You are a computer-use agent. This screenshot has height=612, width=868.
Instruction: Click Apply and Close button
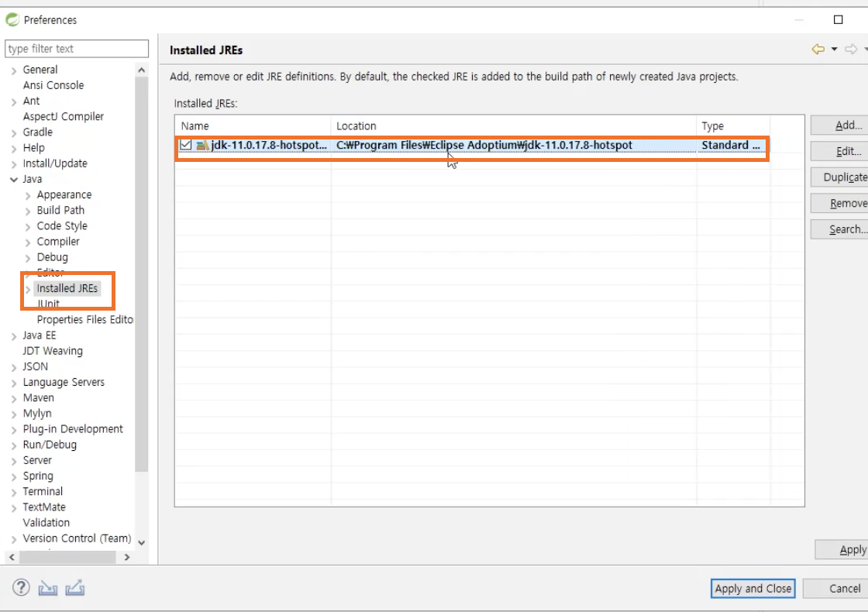click(753, 588)
